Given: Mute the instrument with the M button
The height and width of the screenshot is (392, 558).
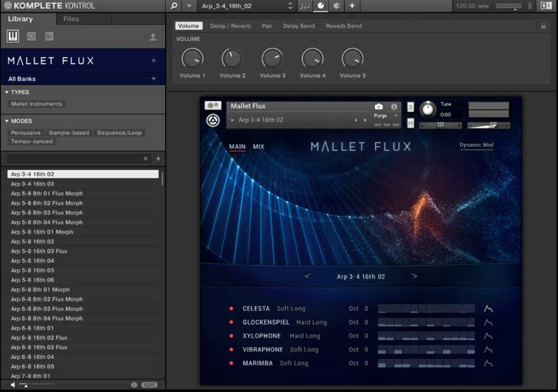Looking at the screenshot, I should tap(410, 123).
